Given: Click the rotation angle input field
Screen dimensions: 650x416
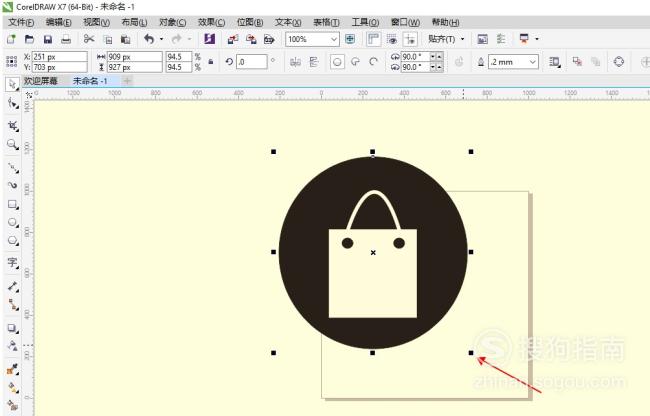Looking at the screenshot, I should [x=252, y=62].
